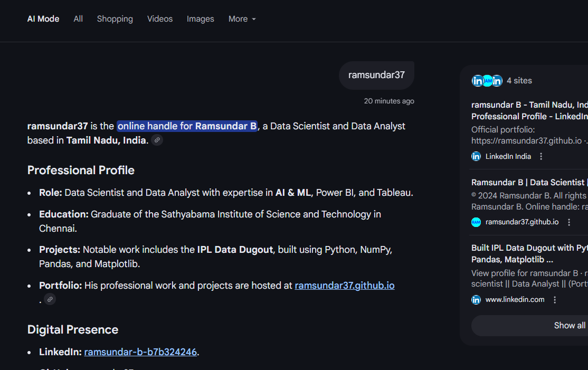Open options menu for ramsundar37.github.io result
Viewport: 588px width, 370px height.
[569, 222]
